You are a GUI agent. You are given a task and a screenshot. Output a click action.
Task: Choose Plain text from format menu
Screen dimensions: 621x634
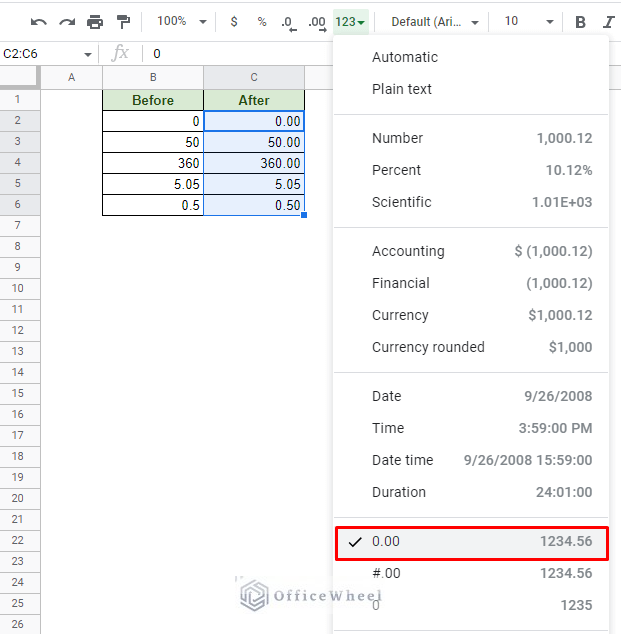402,89
